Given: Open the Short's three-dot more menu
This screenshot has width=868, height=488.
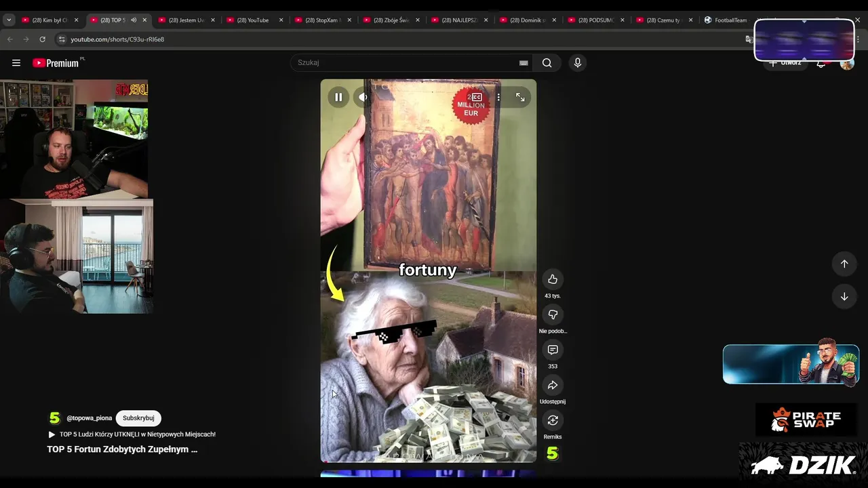Looking at the screenshot, I should 498,97.
